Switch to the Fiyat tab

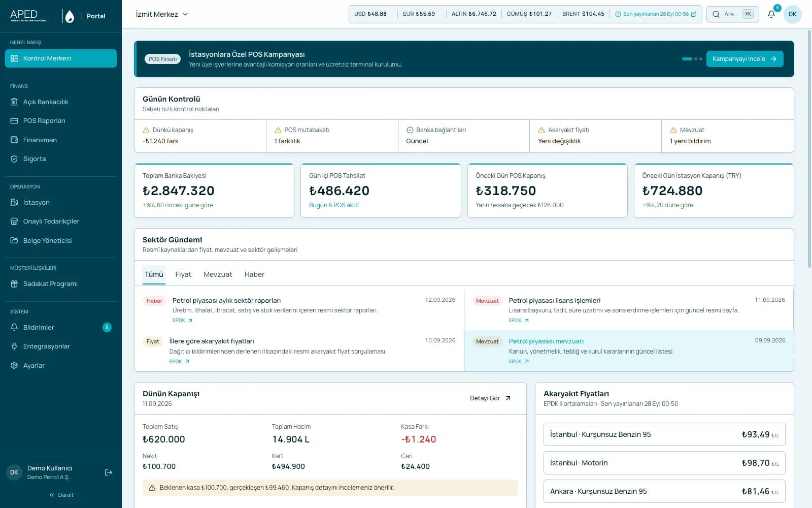click(183, 274)
